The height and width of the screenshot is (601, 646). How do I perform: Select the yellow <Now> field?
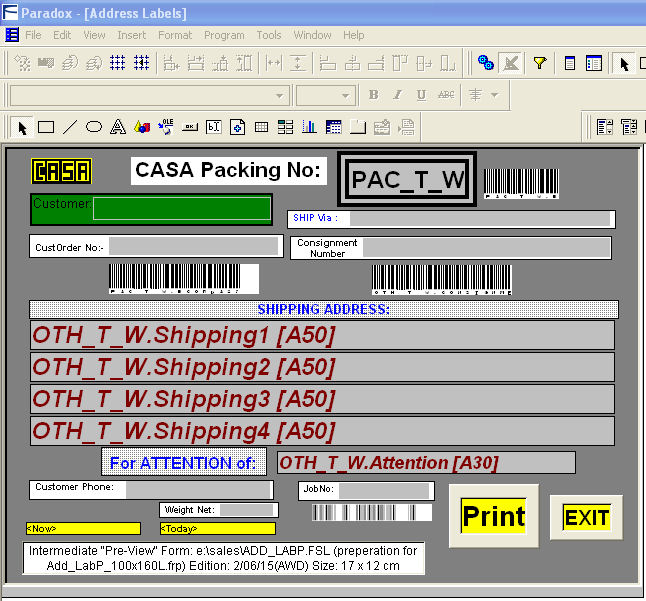(83, 529)
